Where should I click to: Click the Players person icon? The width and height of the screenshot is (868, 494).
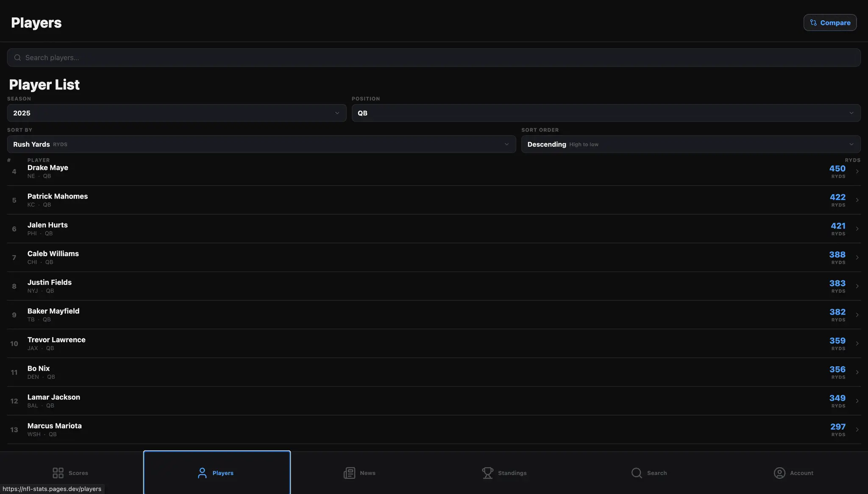click(x=202, y=473)
